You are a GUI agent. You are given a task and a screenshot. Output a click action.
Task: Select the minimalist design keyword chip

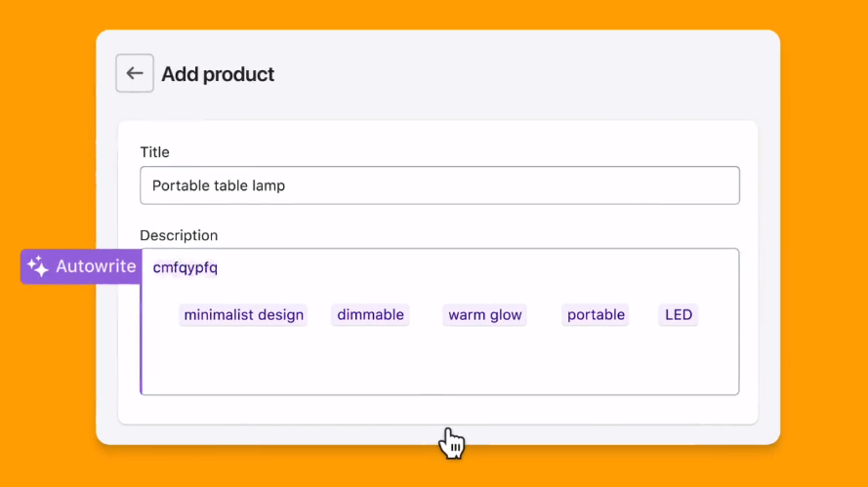[x=243, y=315]
